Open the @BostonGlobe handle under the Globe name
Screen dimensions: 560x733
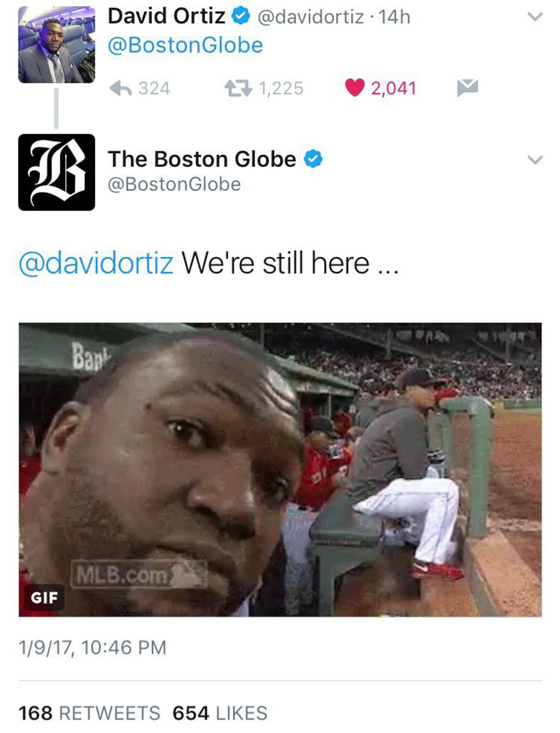coord(174,185)
